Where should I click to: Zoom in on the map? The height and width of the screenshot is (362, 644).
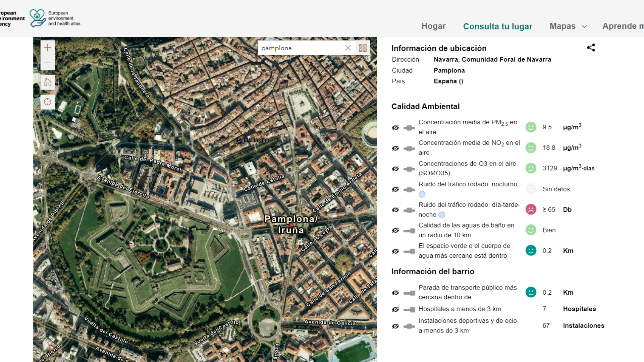pos(48,48)
